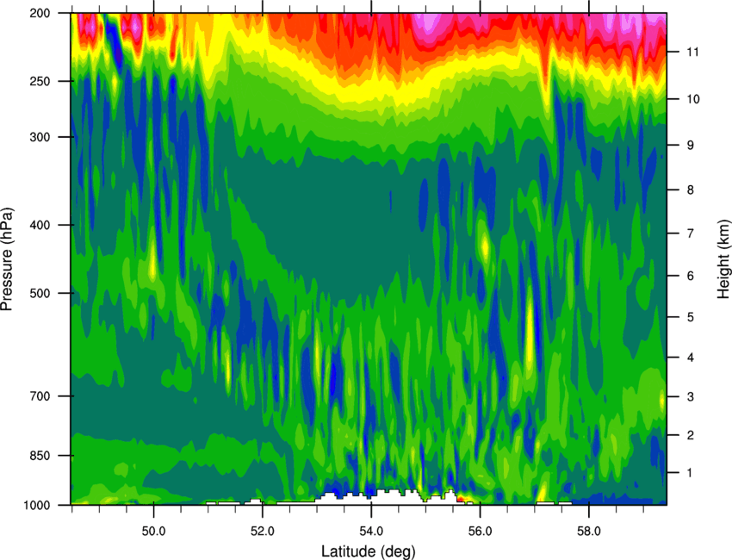Viewport: 732px width, 560px height.
Task: Select the 56.0 latitude tick label
Action: [480, 532]
